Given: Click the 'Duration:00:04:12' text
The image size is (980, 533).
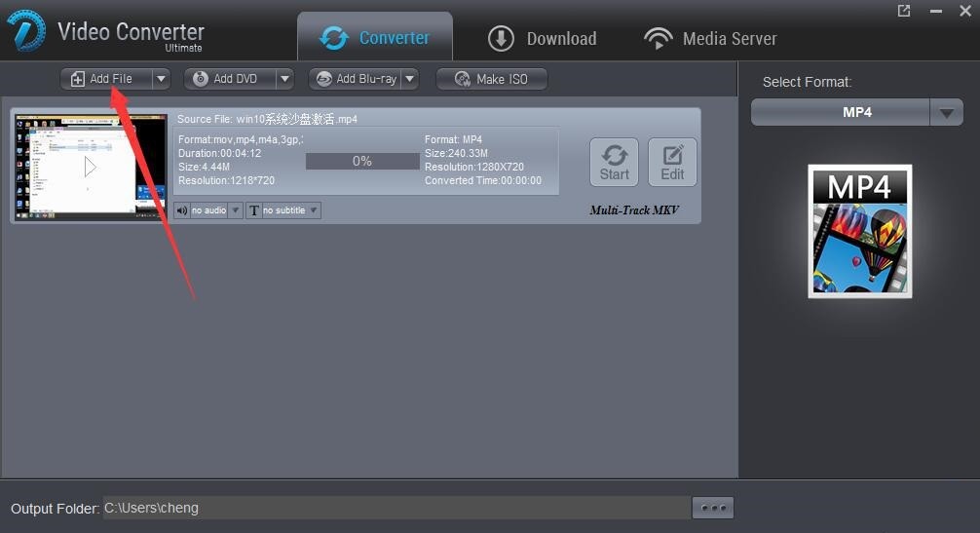Looking at the screenshot, I should (219, 153).
